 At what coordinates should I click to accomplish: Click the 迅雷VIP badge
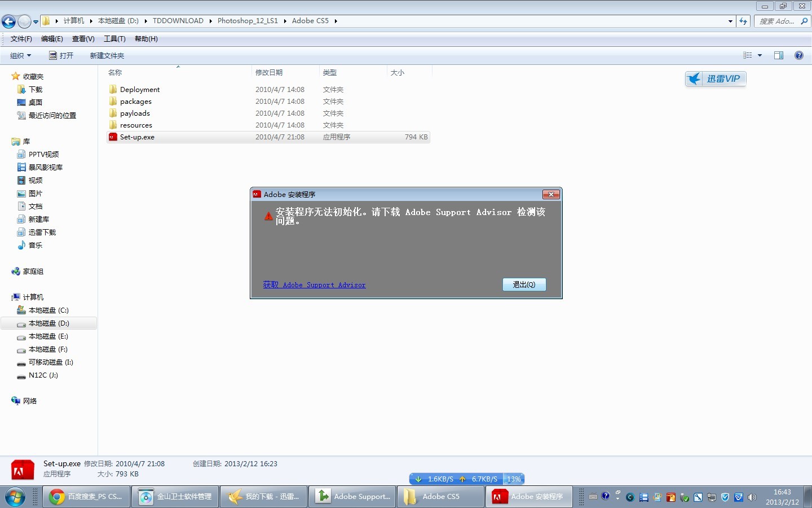(716, 79)
